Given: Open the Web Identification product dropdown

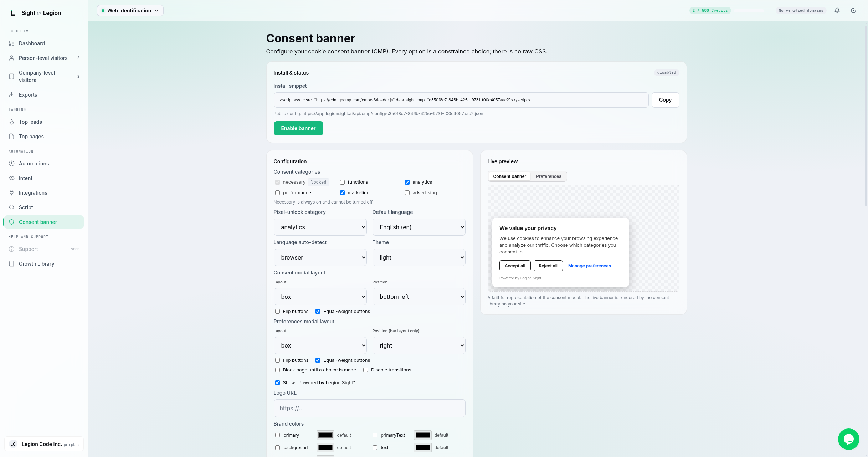Looking at the screenshot, I should pos(130,11).
